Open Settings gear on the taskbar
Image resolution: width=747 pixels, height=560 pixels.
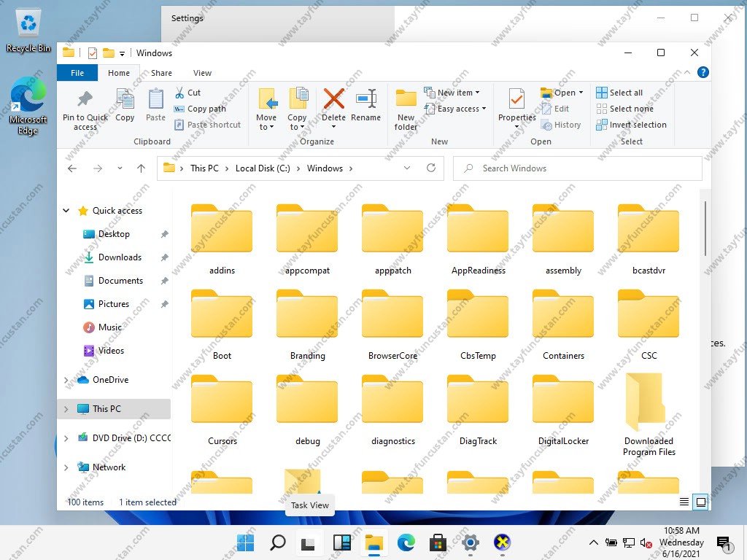pyautogui.click(x=471, y=542)
